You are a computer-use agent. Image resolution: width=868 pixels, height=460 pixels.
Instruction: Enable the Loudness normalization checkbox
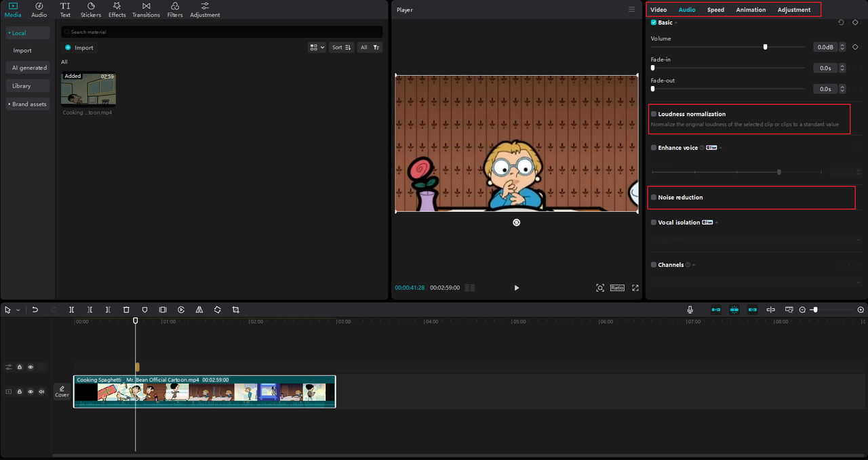click(x=654, y=114)
